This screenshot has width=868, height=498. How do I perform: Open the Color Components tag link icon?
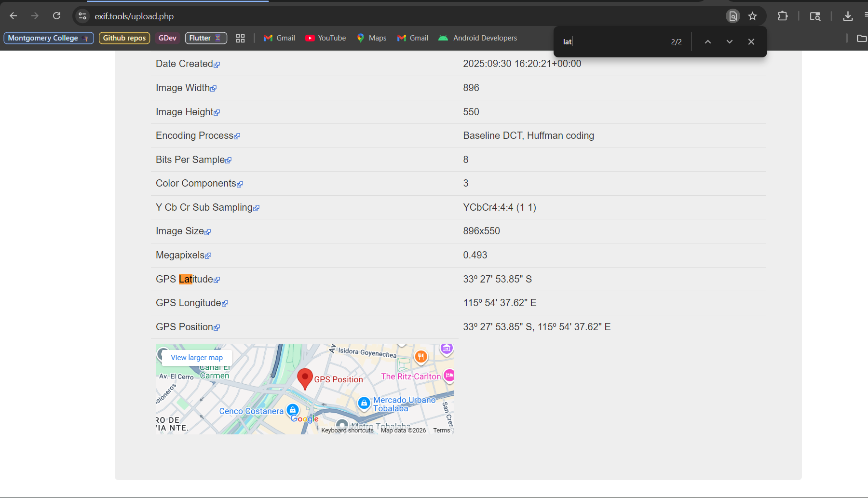(240, 184)
